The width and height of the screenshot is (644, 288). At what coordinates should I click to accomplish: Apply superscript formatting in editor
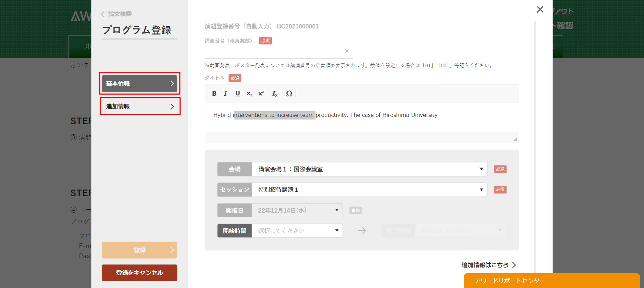click(x=261, y=94)
